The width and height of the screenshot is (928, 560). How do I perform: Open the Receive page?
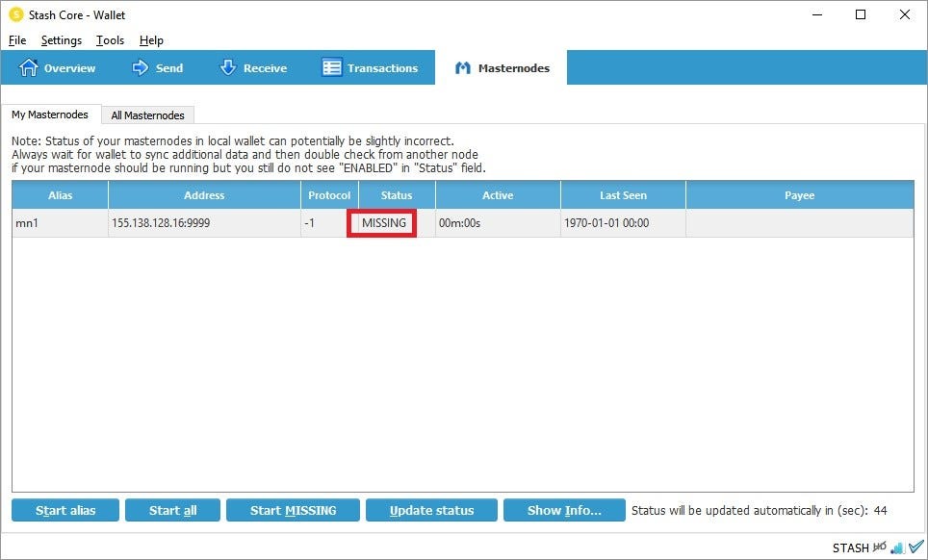[253, 68]
